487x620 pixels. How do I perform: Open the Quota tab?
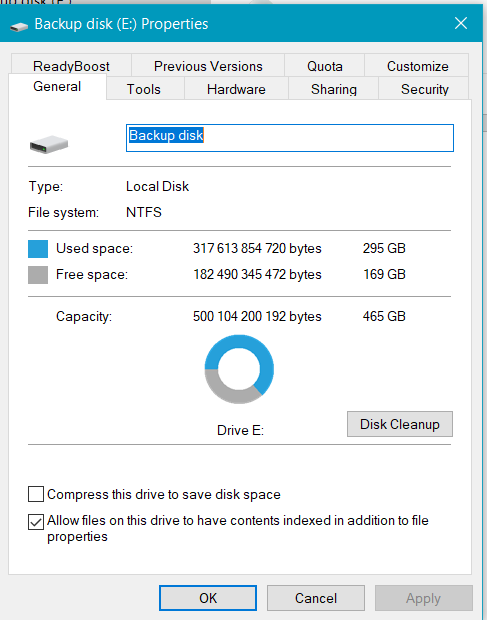(325, 65)
